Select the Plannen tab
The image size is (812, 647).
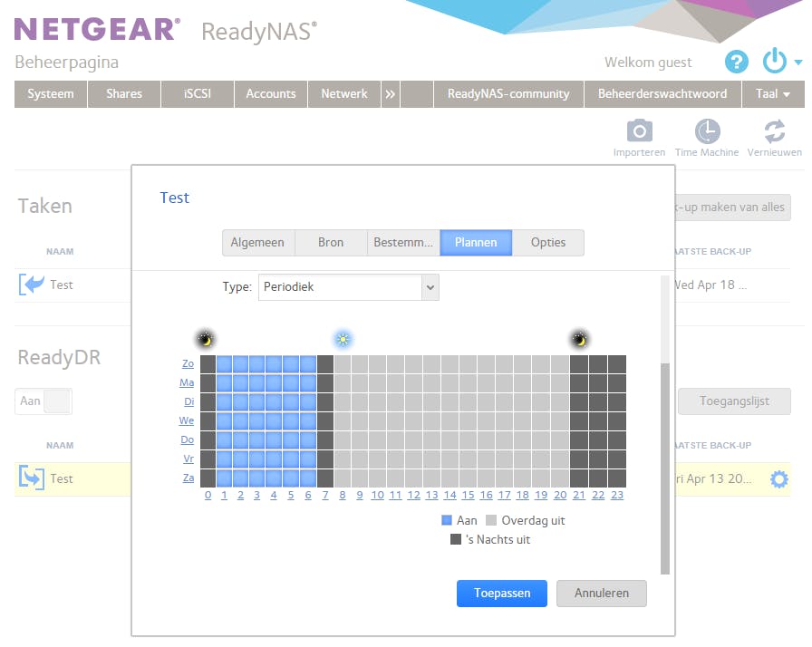pyautogui.click(x=476, y=242)
